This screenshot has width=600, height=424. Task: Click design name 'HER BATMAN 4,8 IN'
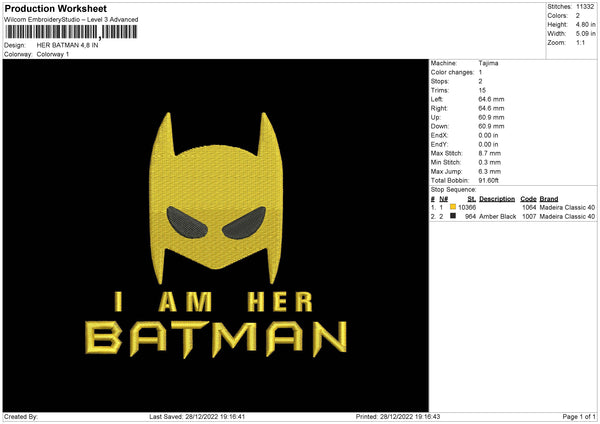pos(67,45)
